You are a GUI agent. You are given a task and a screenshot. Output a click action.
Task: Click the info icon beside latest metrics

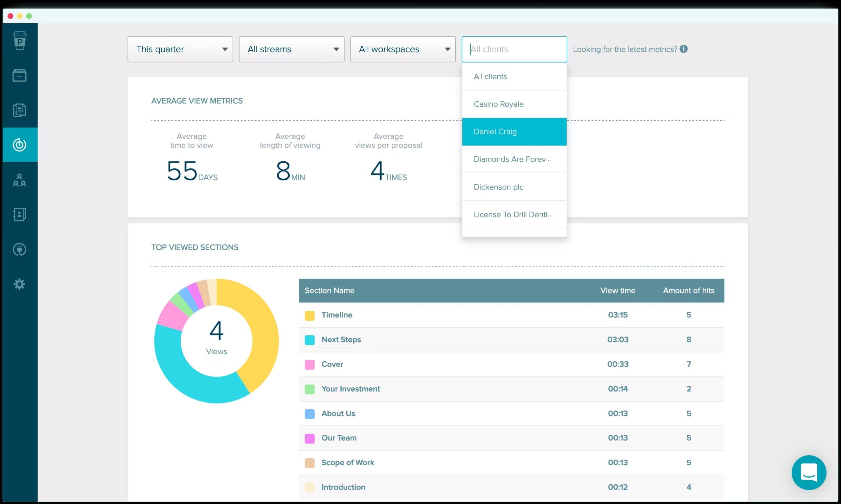[x=683, y=49]
